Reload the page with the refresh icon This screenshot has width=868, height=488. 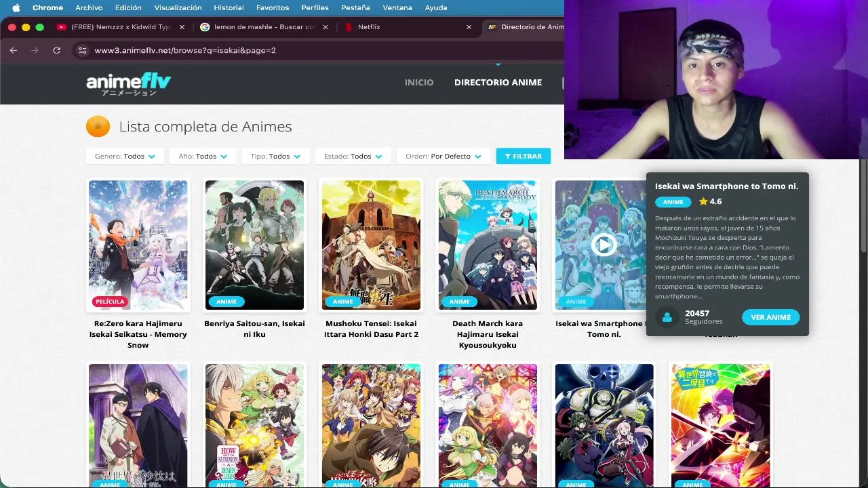point(57,50)
